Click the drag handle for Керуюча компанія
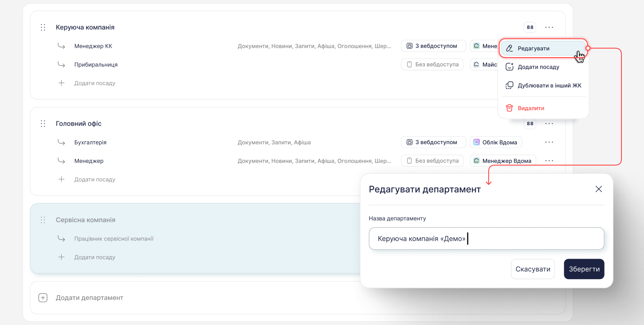Image resolution: width=644 pixels, height=325 pixels. tap(43, 27)
